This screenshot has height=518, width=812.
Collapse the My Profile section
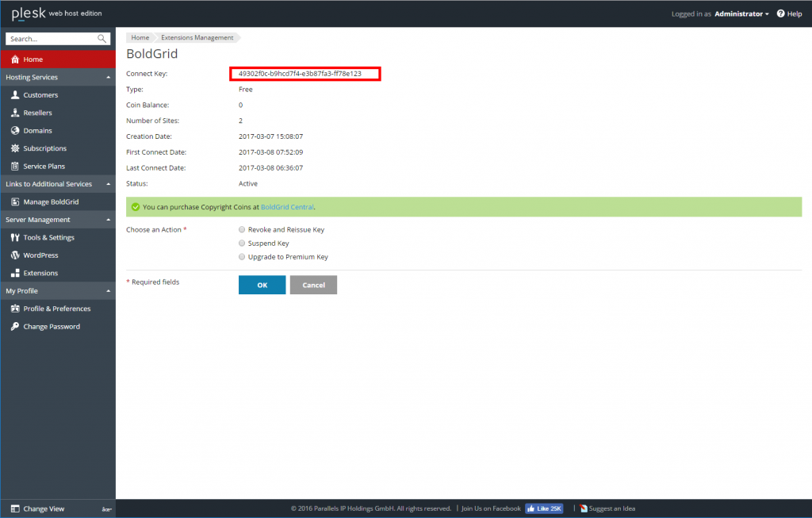(108, 291)
